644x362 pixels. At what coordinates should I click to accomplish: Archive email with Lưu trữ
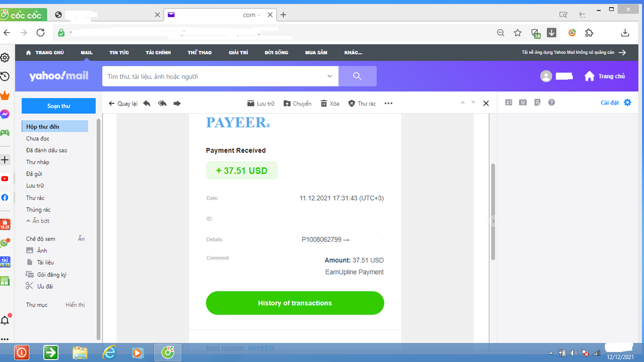[261, 104]
